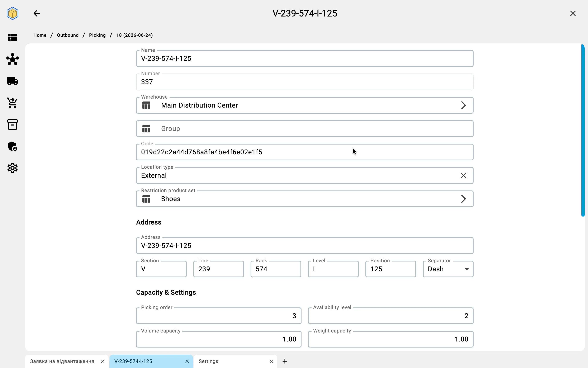588x368 pixels.
Task: Go back with the left arrow
Action: (37, 13)
